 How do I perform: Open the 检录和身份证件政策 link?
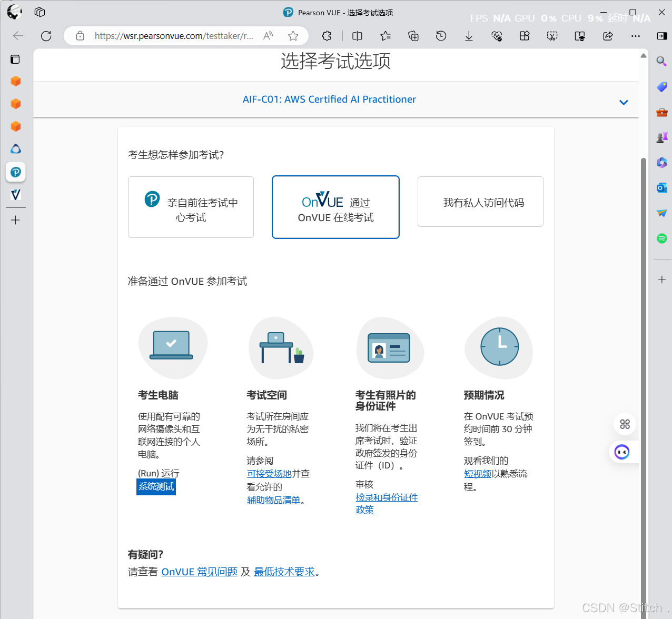tap(387, 504)
